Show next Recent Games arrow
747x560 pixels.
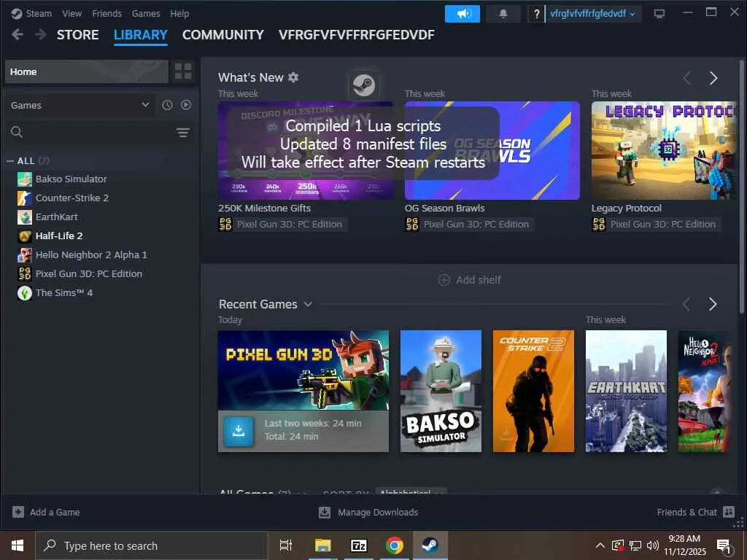[x=713, y=304]
